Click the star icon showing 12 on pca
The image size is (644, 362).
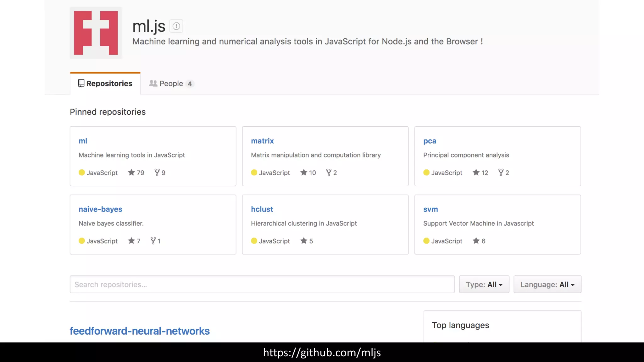476,172
